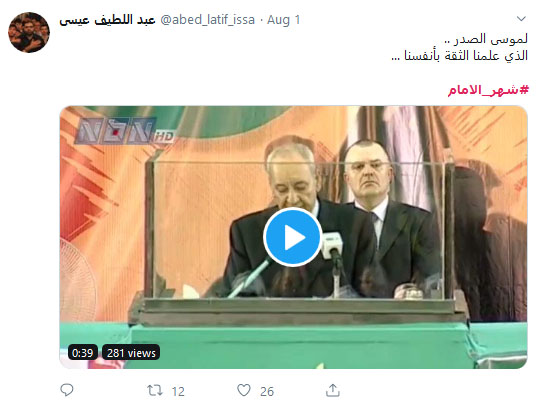Click the like count number 26
The width and height of the screenshot is (536, 403).
[x=267, y=391]
